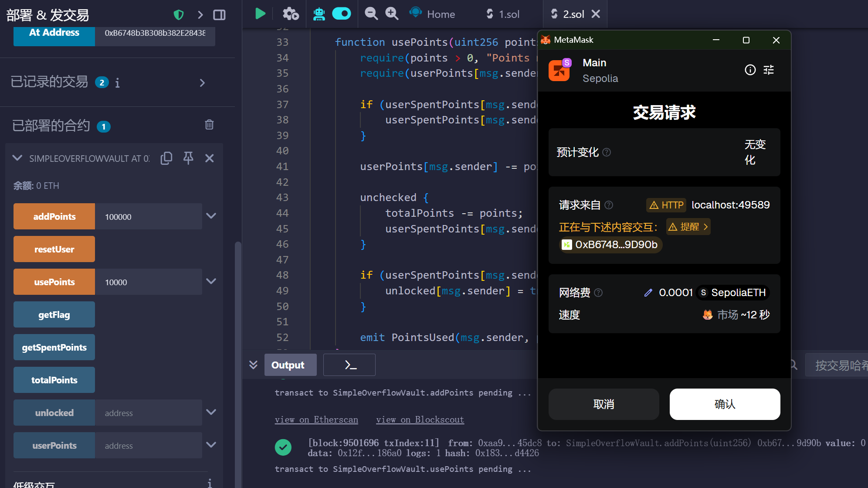The image size is (868, 488).
Task: Delete deployed contracts with the trash icon
Action: pos(209,125)
